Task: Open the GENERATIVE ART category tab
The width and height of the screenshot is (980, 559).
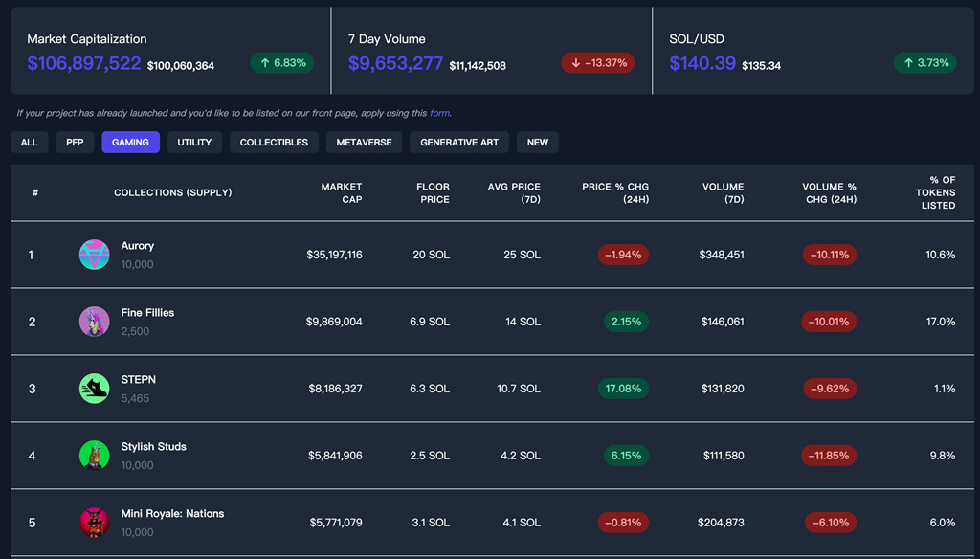Action: click(x=459, y=142)
